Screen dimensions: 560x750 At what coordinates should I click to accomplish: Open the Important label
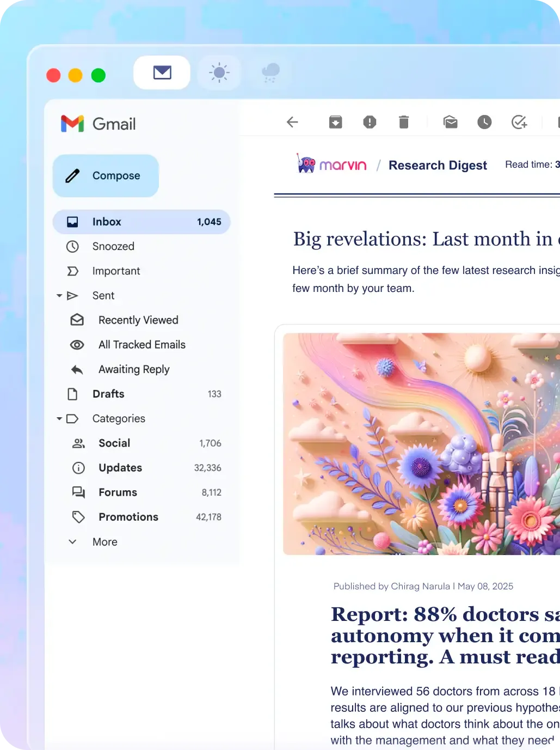tap(116, 271)
